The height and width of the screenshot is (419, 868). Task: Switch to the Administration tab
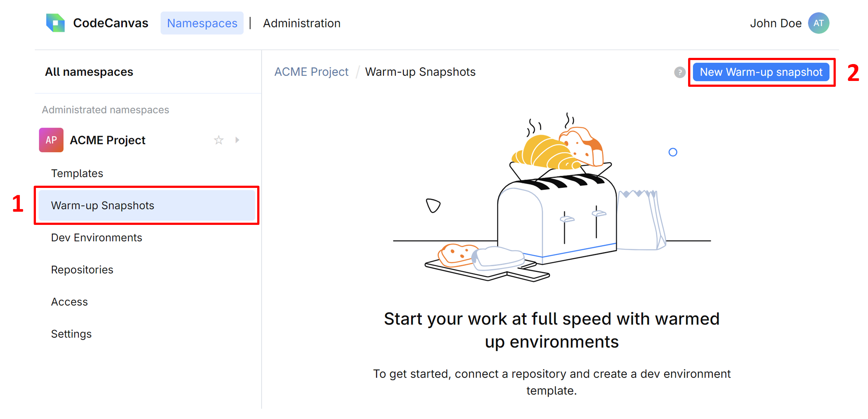click(x=302, y=23)
